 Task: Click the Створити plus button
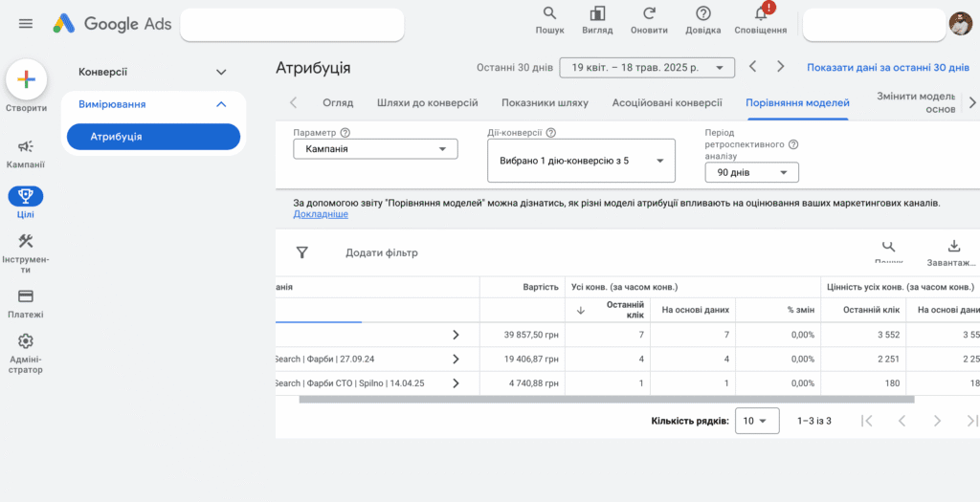tap(26, 79)
